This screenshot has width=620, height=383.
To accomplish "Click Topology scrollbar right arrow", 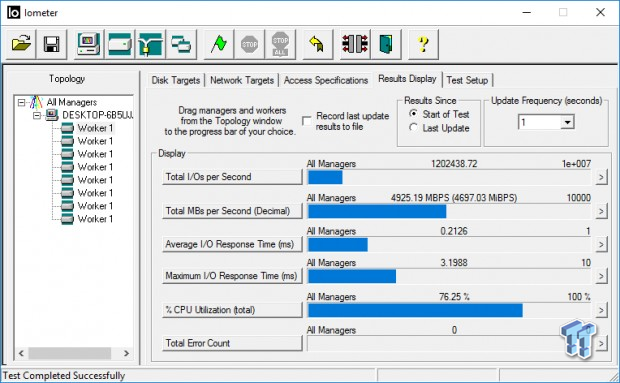I will tap(127, 353).
